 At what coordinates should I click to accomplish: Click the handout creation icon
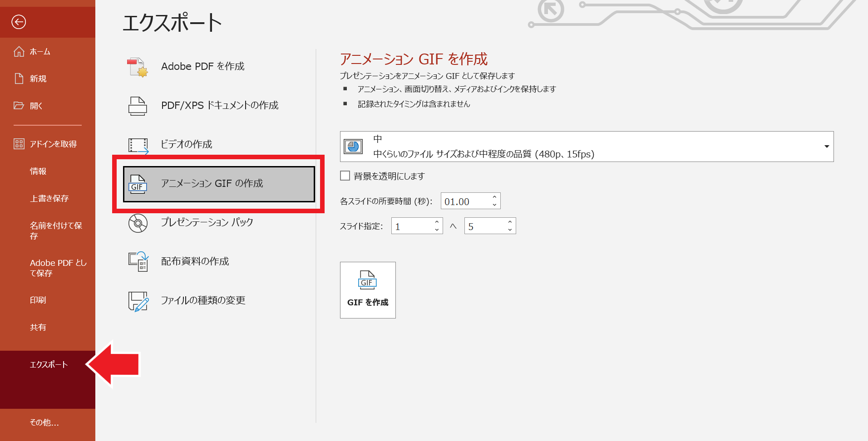pyautogui.click(x=138, y=261)
